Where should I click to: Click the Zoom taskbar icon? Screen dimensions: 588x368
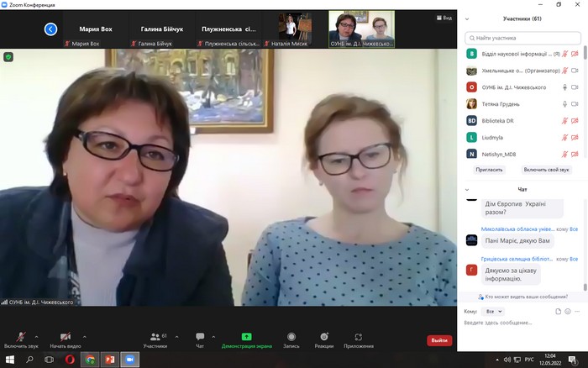click(x=130, y=360)
